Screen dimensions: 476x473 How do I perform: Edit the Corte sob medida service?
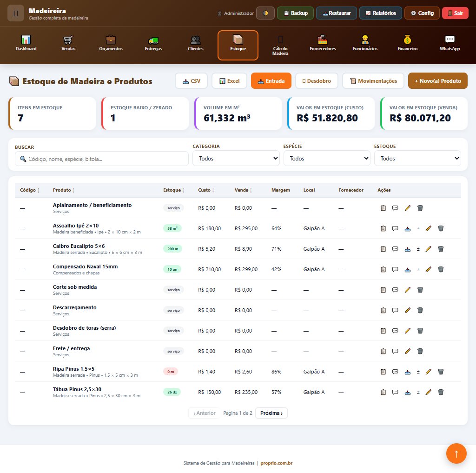(x=408, y=290)
